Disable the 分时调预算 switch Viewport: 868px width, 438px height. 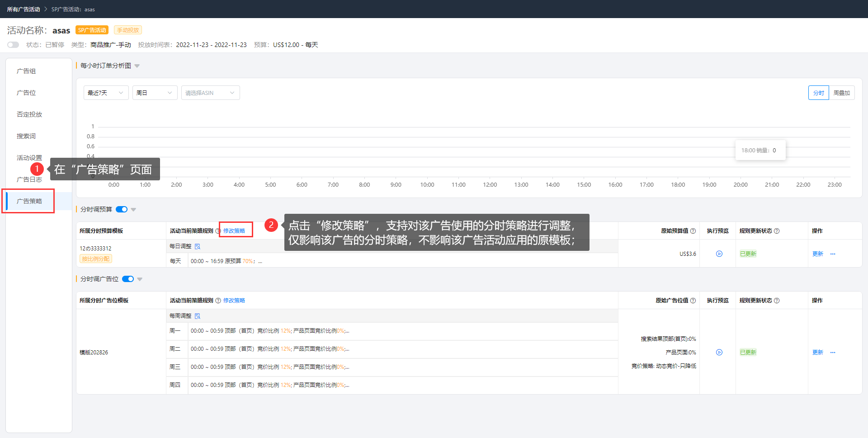[122, 209]
